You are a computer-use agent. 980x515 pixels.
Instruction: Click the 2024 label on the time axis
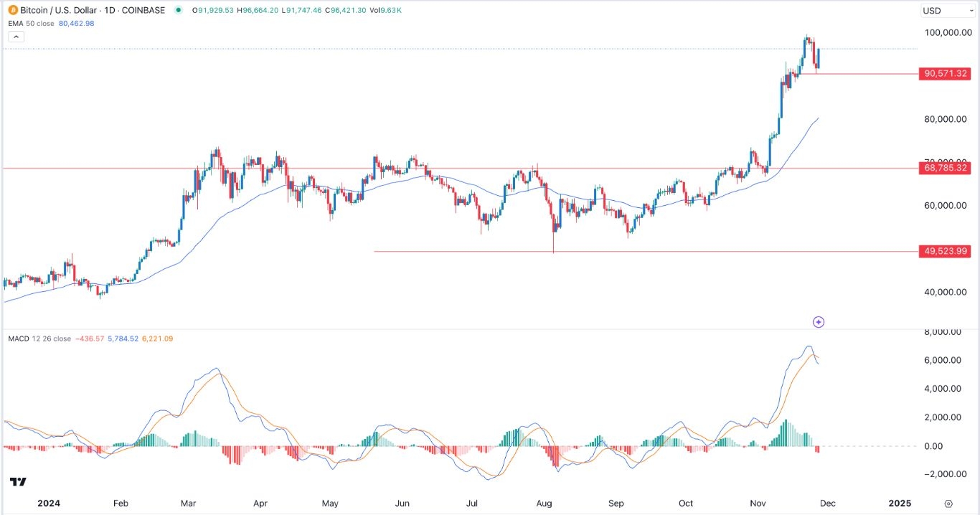pyautogui.click(x=50, y=504)
